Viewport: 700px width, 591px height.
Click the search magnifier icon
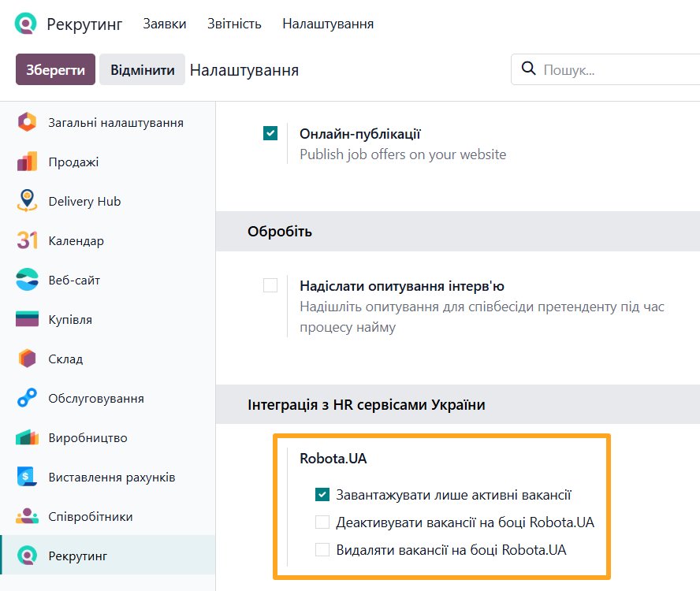[529, 69]
